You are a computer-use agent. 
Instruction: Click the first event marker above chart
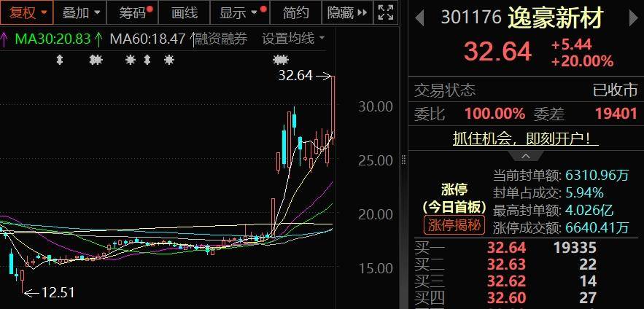[x=60, y=60]
